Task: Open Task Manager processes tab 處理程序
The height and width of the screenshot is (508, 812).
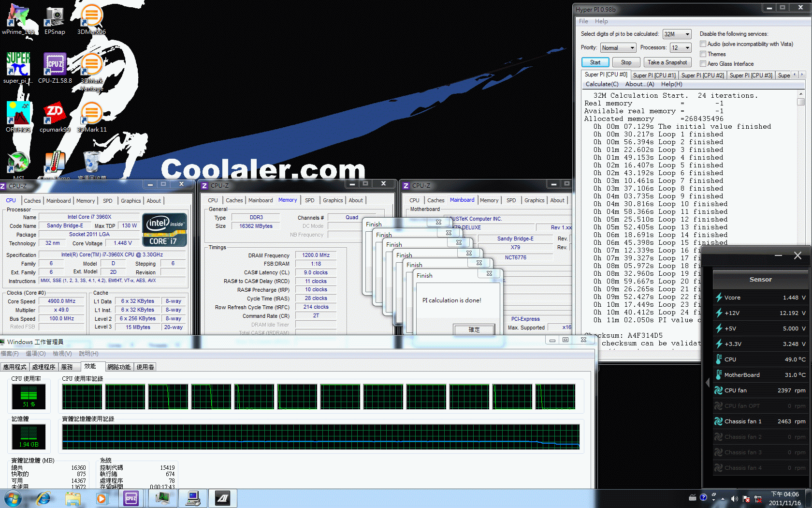Action: pyautogui.click(x=43, y=367)
